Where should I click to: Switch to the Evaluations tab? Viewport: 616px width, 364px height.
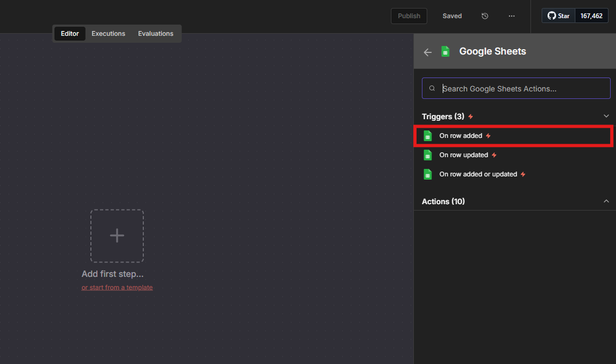(x=156, y=34)
